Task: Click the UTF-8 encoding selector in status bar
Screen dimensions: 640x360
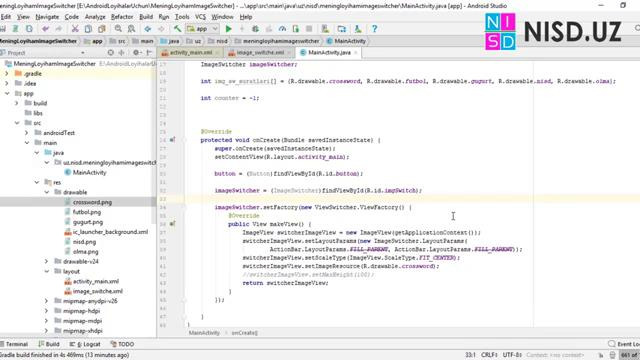Action: pyautogui.click(x=512, y=355)
